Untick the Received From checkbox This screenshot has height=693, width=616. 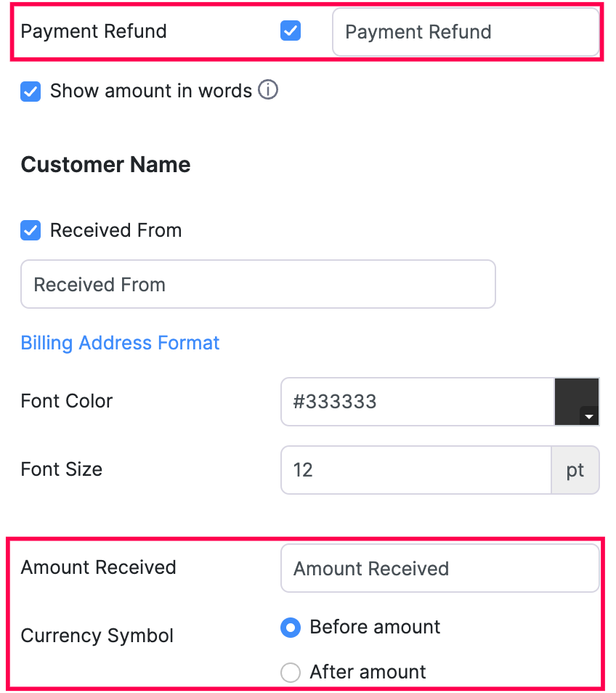pyautogui.click(x=31, y=231)
